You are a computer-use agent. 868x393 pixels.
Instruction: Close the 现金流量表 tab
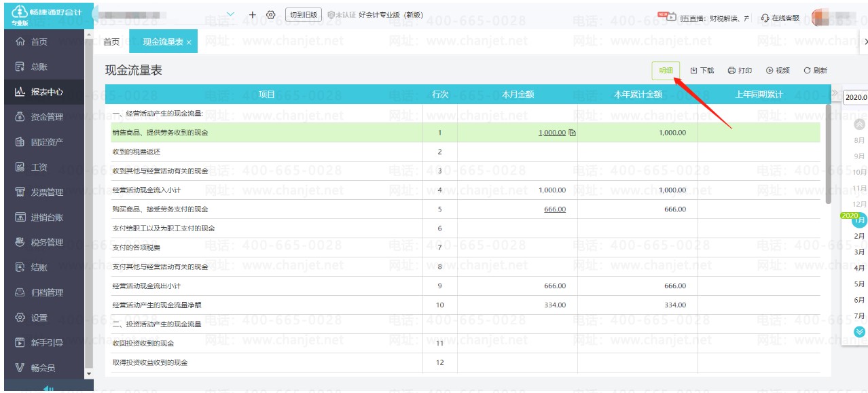(x=189, y=43)
